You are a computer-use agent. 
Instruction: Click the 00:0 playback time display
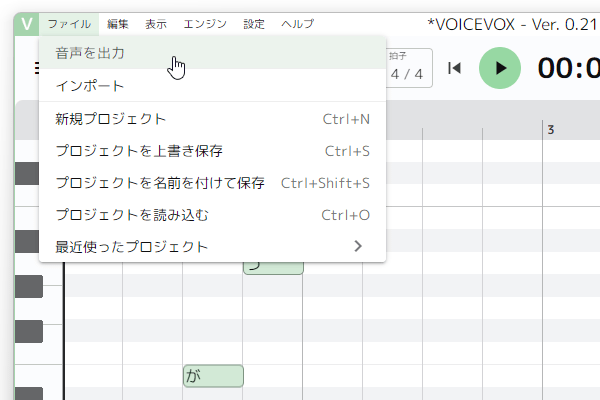569,68
